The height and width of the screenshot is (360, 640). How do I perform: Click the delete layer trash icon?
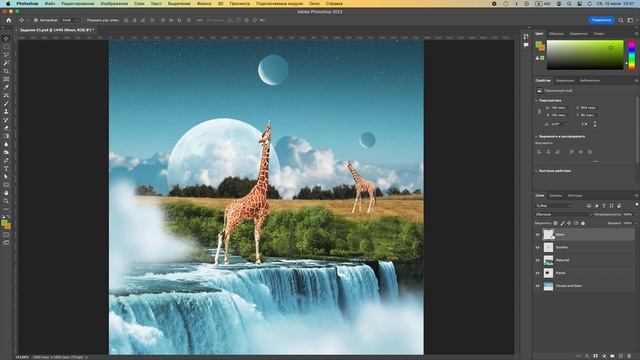629,356
